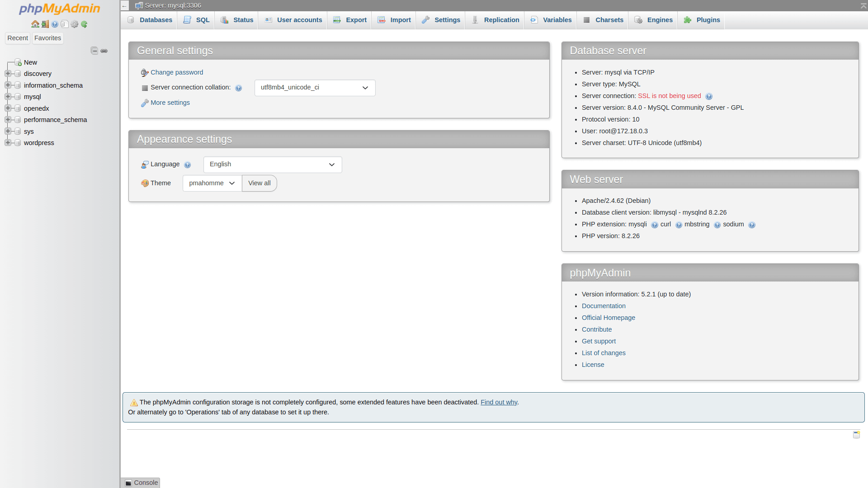
Task: Click the phpMyAdmin logo
Action: 60,9
